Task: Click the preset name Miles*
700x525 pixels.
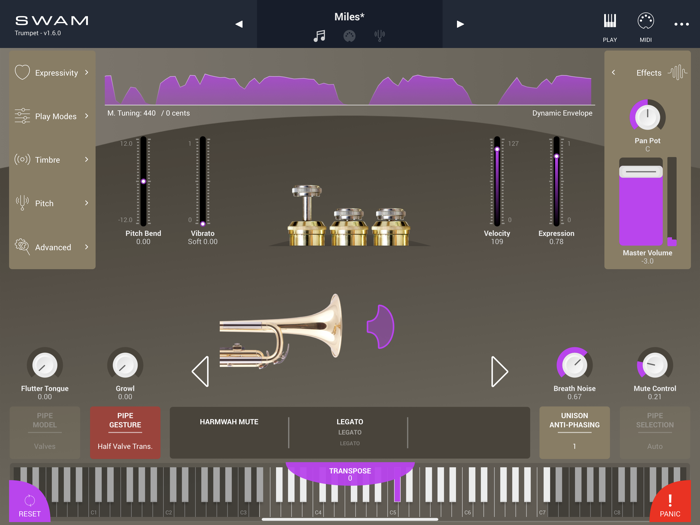Action: (x=350, y=17)
